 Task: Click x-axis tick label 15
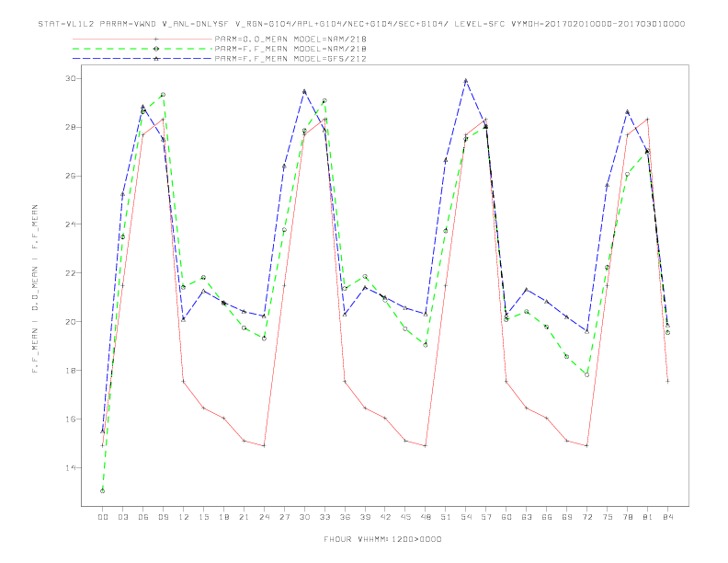[203, 517]
